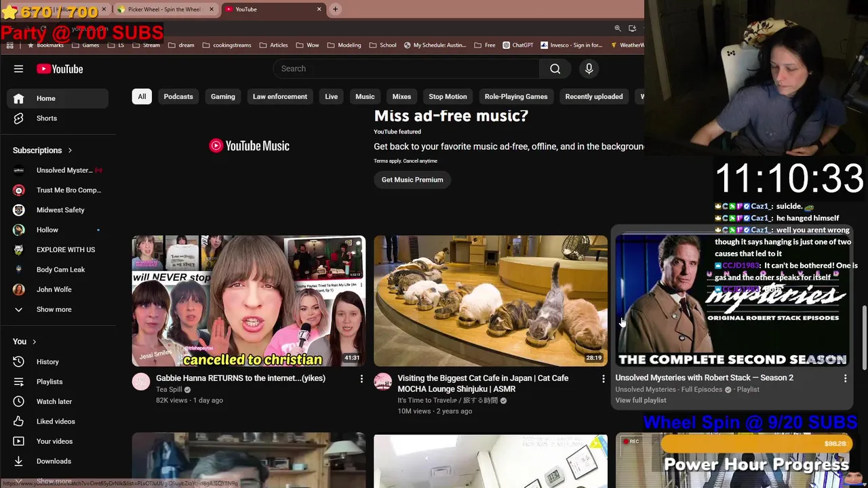Select the Law enforcement filter chip
Screen dimensions: 868x488
280,96
